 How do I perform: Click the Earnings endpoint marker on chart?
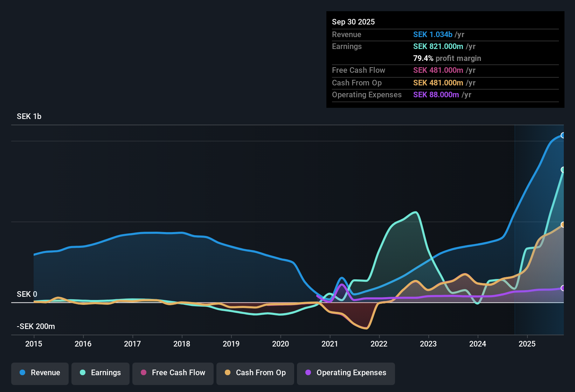point(563,170)
